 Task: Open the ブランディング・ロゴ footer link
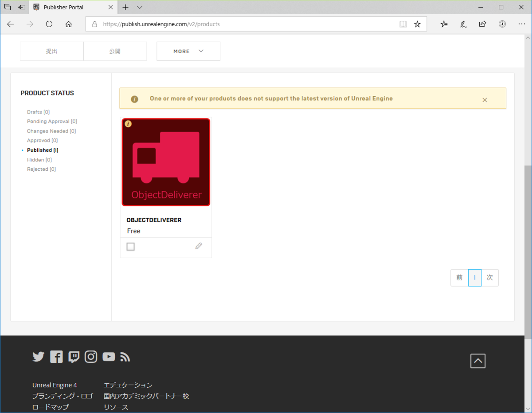click(x=63, y=396)
